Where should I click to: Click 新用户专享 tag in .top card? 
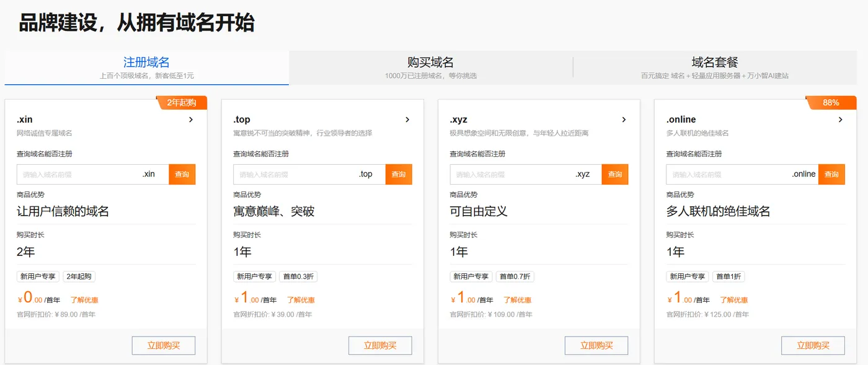click(254, 276)
